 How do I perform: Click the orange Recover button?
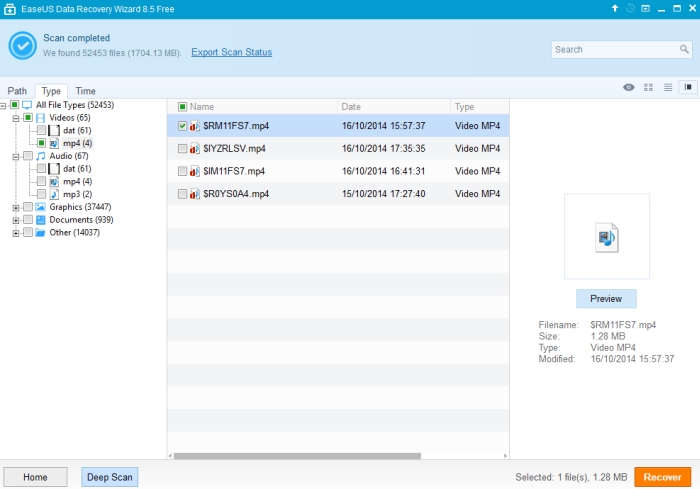point(662,477)
